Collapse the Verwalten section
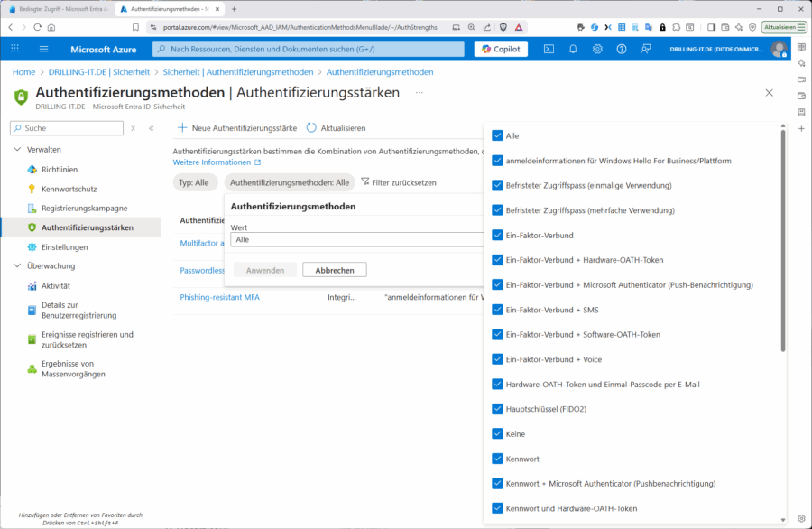 point(17,149)
